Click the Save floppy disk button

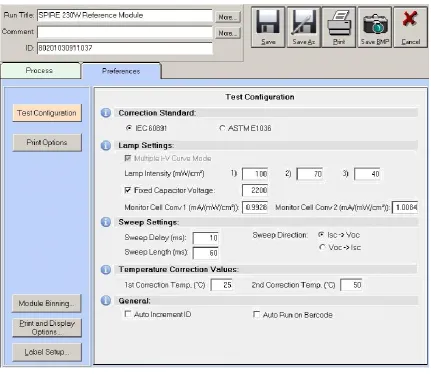[x=268, y=27]
